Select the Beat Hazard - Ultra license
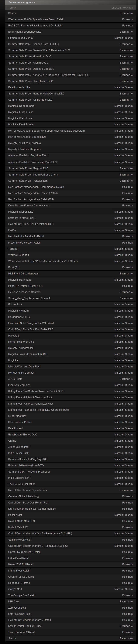The width and height of the screenshot is (138, 644). coord(19,87)
